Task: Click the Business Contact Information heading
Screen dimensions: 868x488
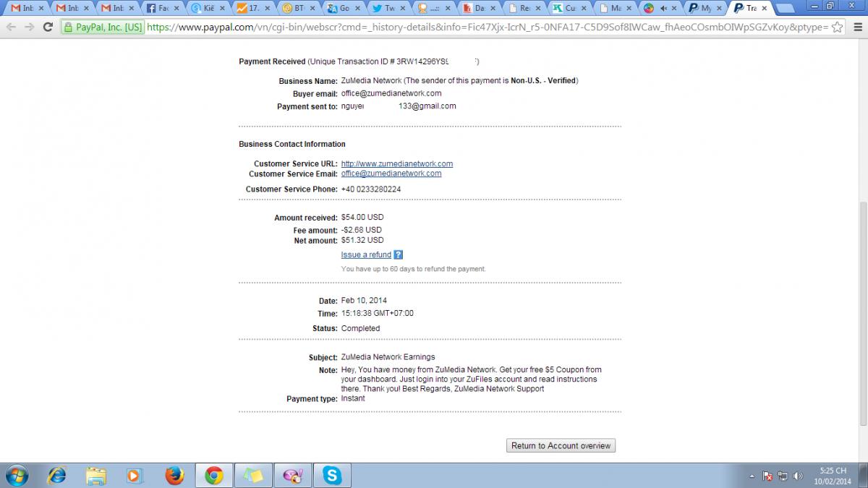Action: 292,144
